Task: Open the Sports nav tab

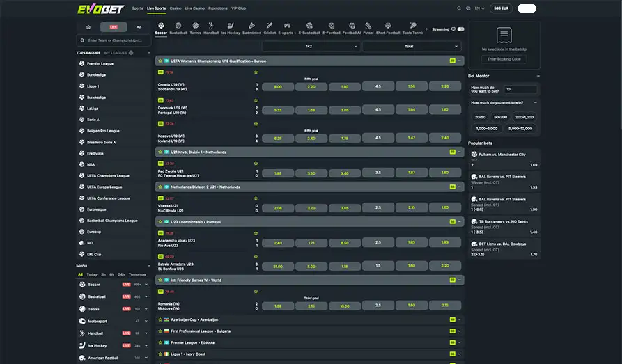Action: [137, 8]
